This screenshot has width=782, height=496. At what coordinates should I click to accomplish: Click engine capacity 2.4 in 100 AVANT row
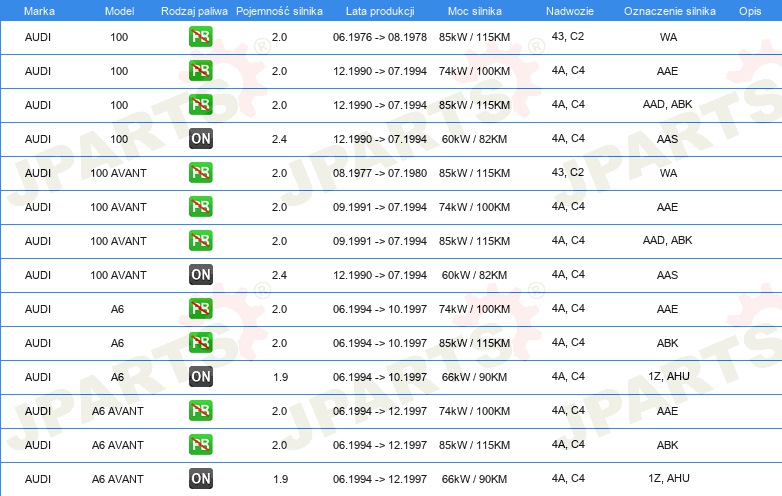coord(279,275)
